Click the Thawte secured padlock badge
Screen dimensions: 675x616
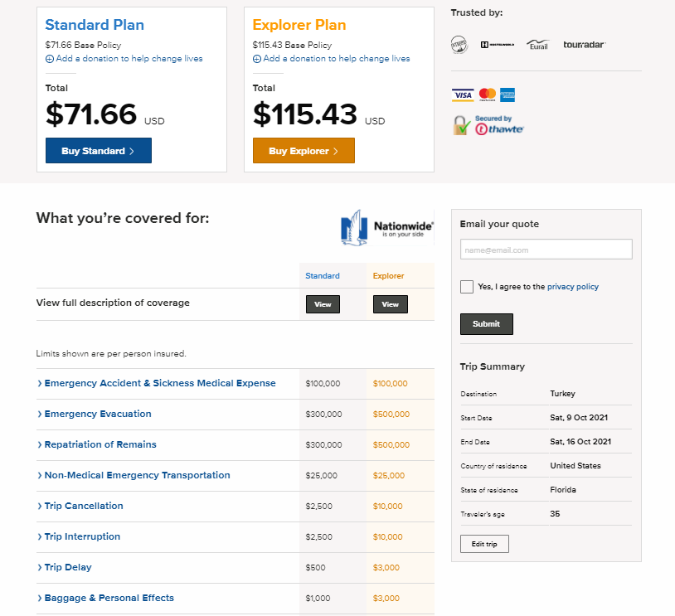point(488,125)
